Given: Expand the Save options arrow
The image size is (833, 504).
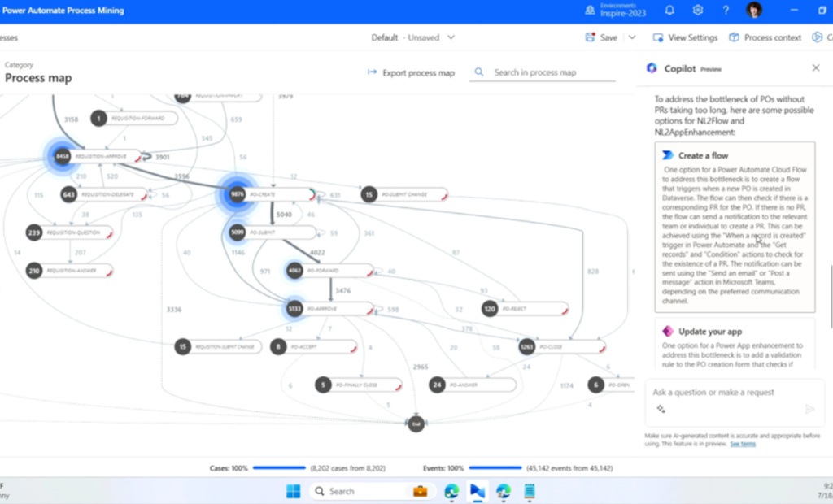Looking at the screenshot, I should (631, 37).
